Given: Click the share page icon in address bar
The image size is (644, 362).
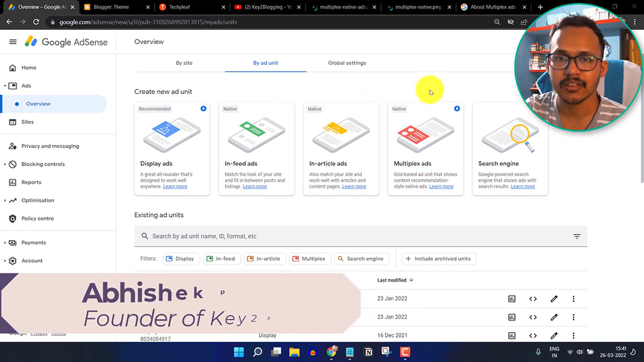Looking at the screenshot, I should point(524,22).
